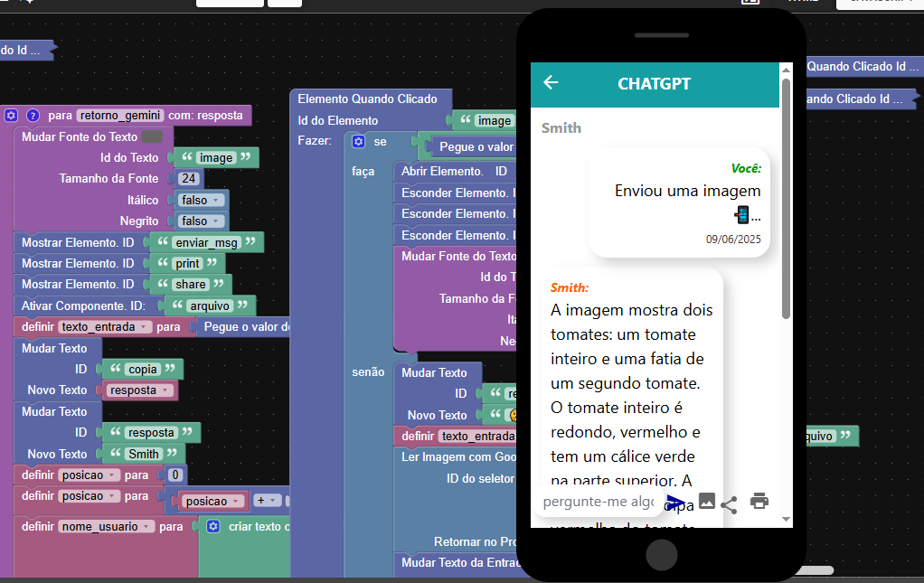Edit the 'resposta' quoted ID text field
Screen dimensions: 924x583
click(x=151, y=432)
